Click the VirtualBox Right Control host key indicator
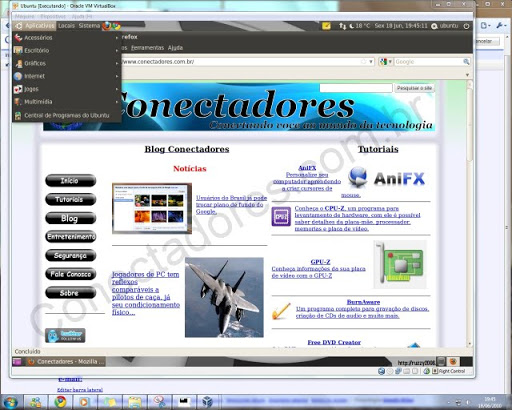Image resolution: width=512 pixels, height=410 pixels. (x=449, y=371)
